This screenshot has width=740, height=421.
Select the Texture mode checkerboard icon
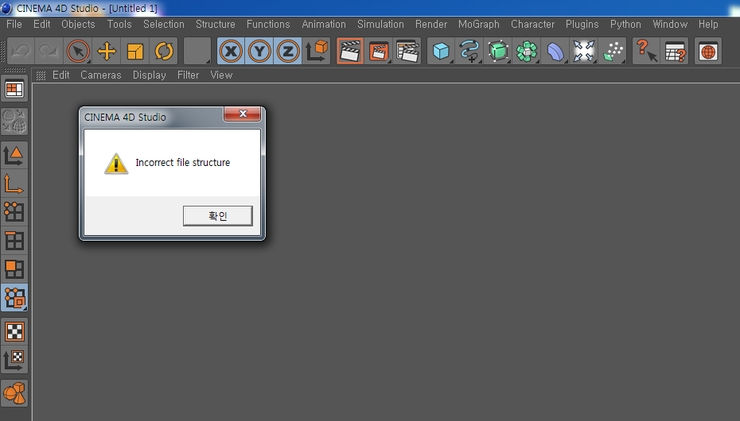(14, 332)
